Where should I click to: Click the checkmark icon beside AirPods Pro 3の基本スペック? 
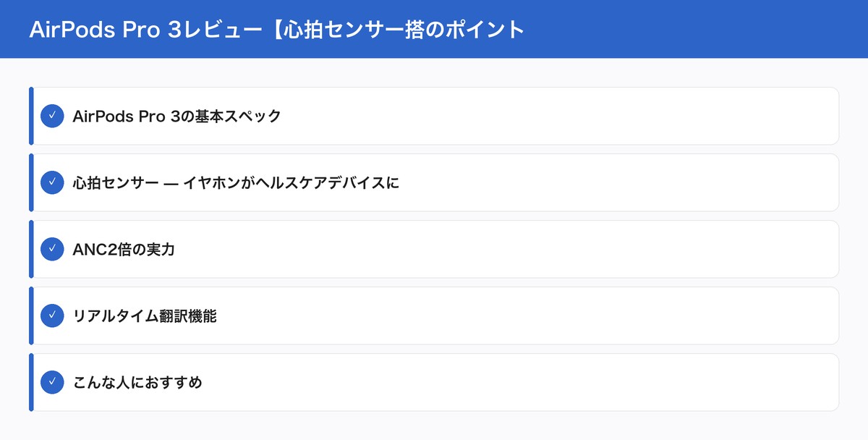tap(51, 115)
